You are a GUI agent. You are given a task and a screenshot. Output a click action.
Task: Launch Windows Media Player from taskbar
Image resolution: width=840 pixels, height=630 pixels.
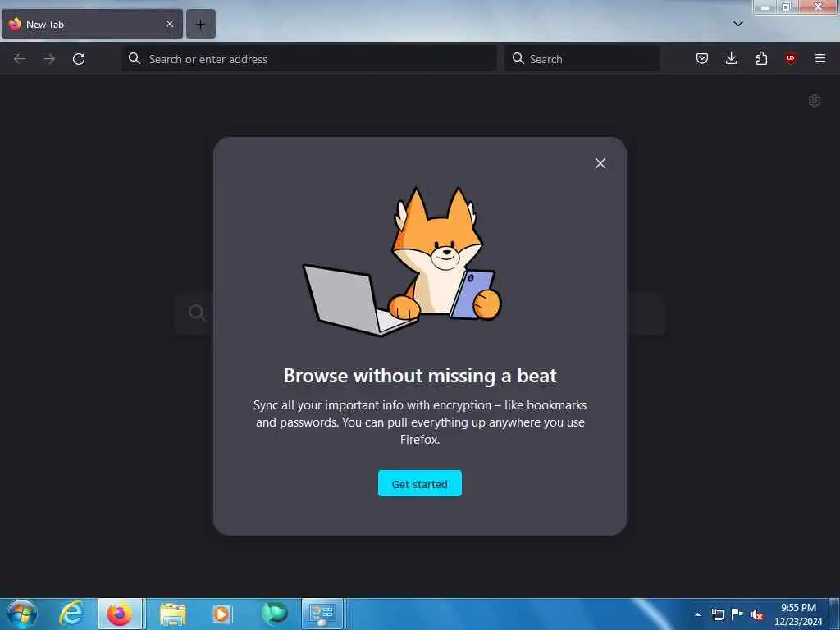pos(221,614)
